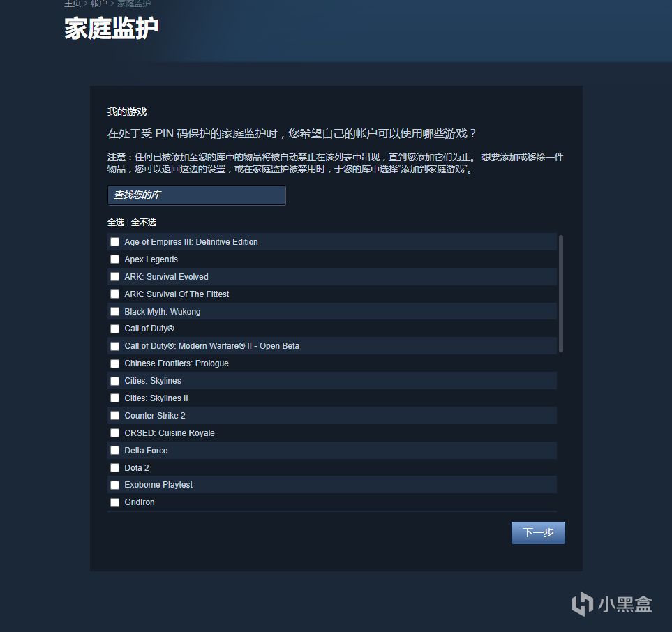672x632 pixels.
Task: Check the GridIron box
Action: click(x=114, y=502)
